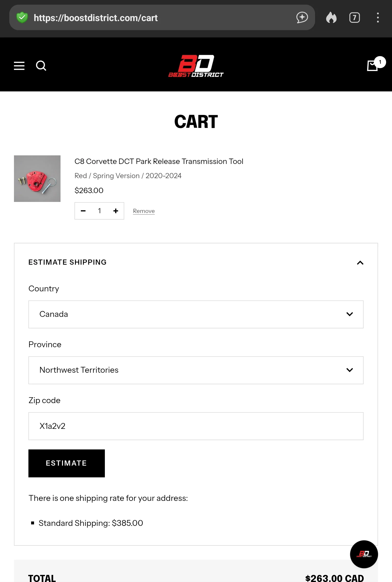Open the browser tab switcher showing 7
Screen dimensions: 392x582
pyautogui.click(x=354, y=18)
